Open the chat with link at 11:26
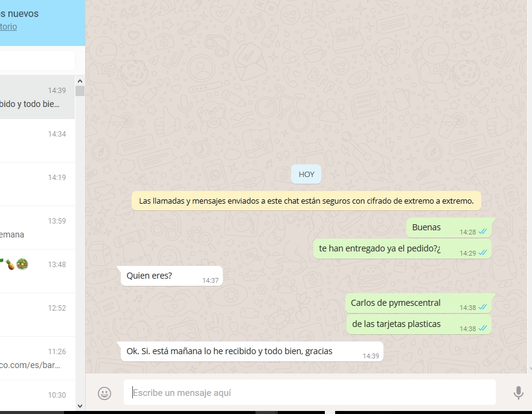The height and width of the screenshot is (414, 532). pos(37,358)
